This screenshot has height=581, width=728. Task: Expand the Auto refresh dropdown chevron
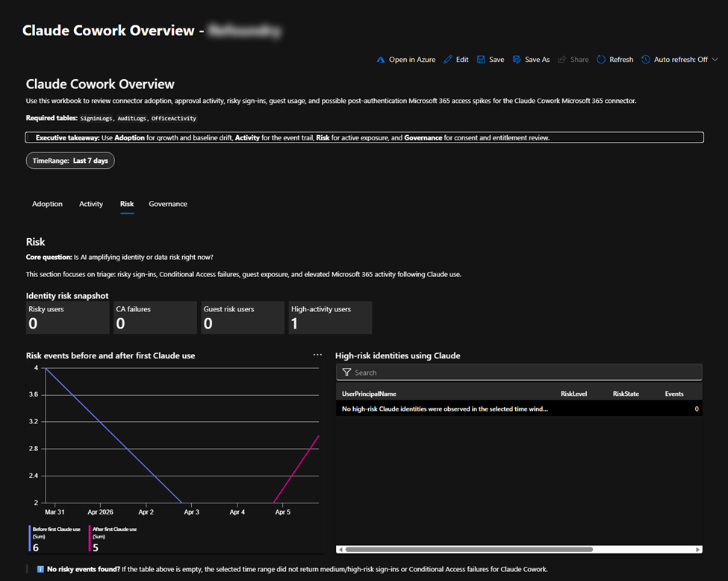tap(715, 60)
